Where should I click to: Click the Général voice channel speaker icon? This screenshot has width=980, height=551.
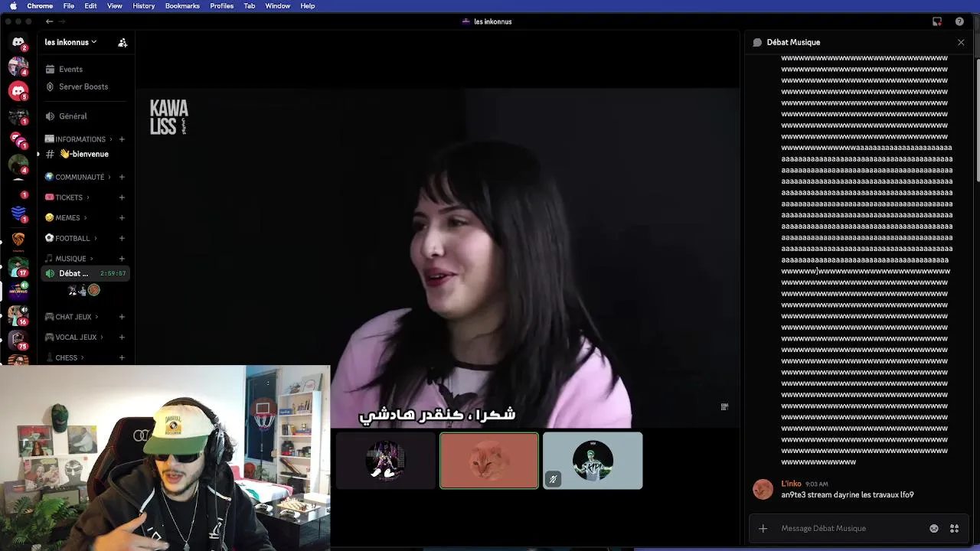(50, 116)
